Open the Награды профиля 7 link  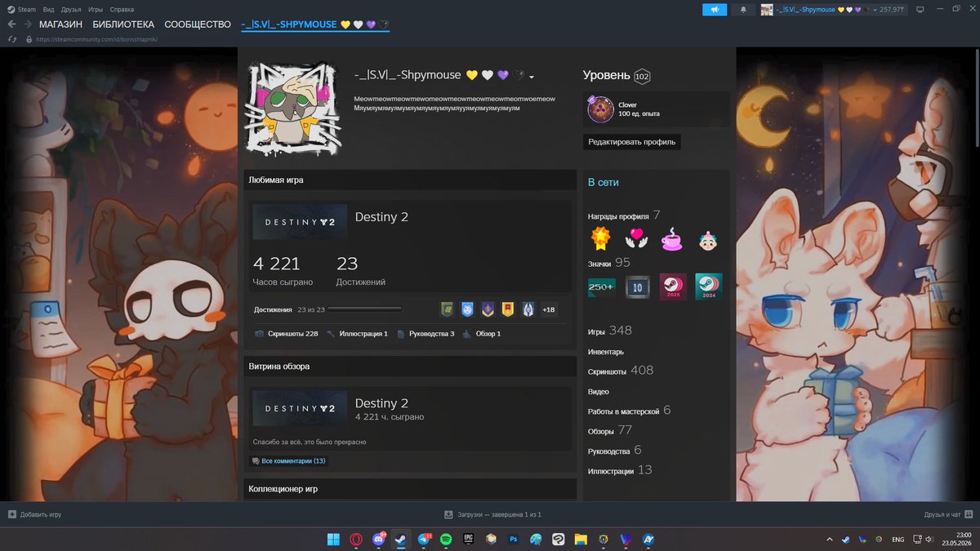[624, 216]
